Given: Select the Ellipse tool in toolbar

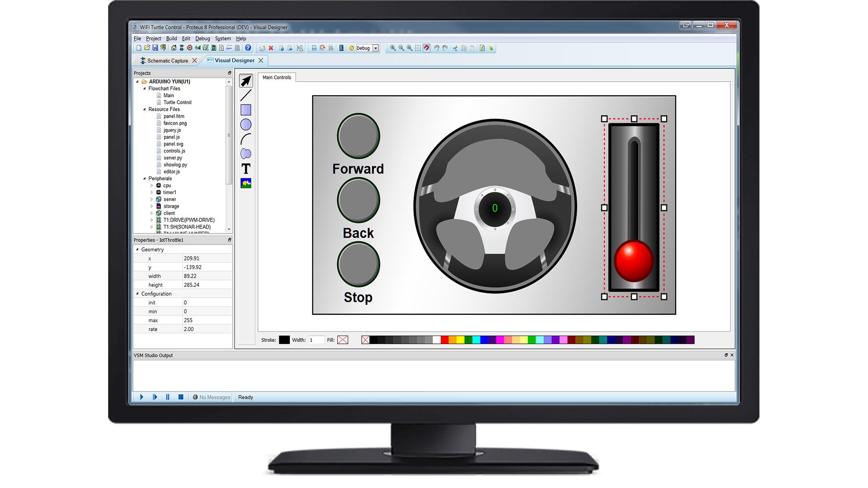Looking at the screenshot, I should point(246,125).
